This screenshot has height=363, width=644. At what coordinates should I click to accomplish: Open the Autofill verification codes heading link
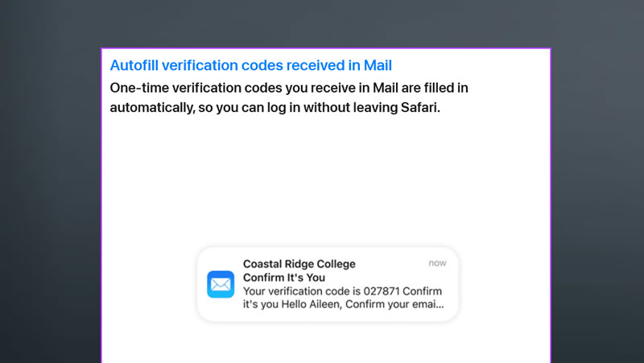pos(251,65)
